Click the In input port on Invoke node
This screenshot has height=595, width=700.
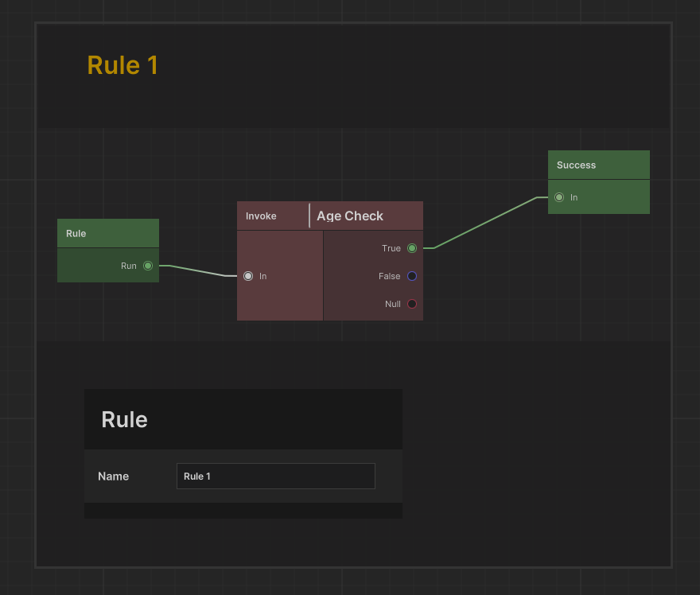[248, 276]
